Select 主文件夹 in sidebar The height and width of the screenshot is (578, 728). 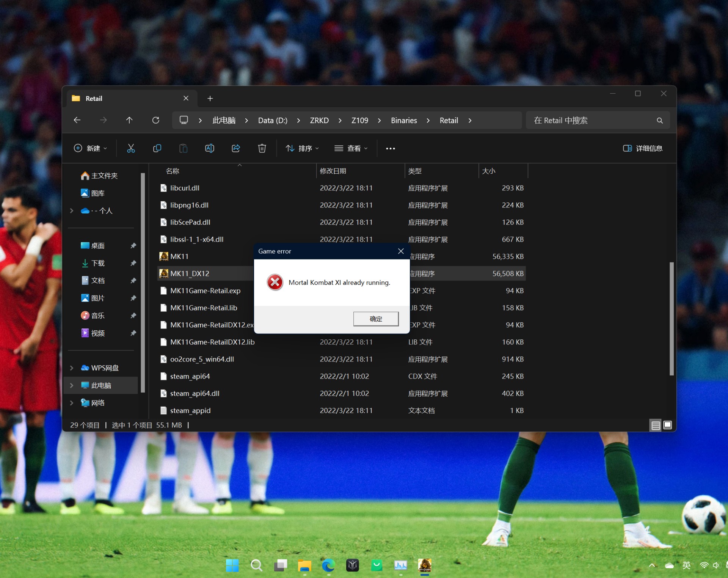coord(99,176)
